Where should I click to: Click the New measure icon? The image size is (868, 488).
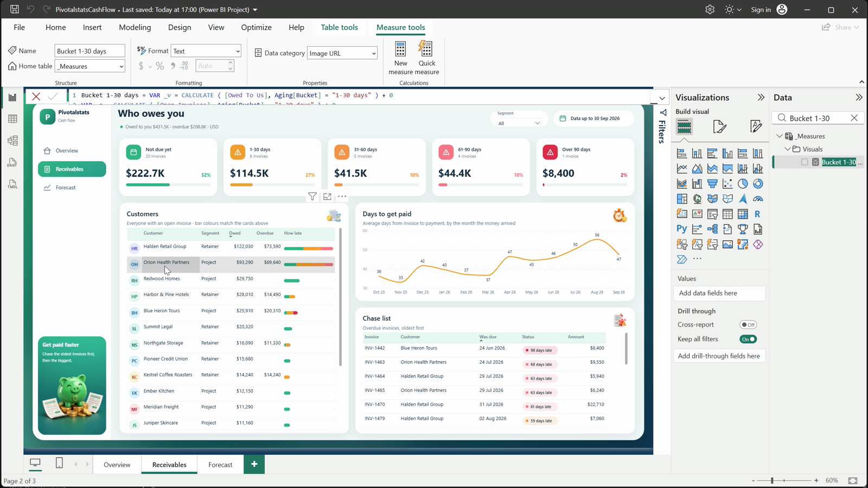[x=400, y=49]
